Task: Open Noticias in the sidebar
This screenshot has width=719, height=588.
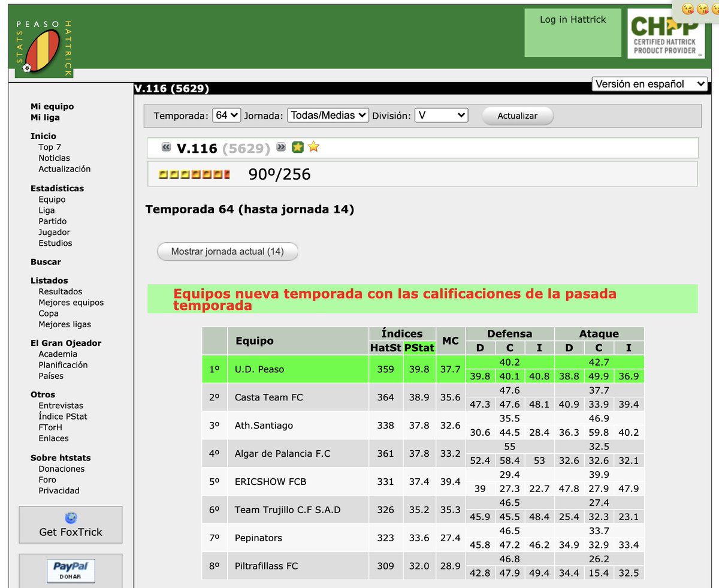Action: click(x=54, y=158)
